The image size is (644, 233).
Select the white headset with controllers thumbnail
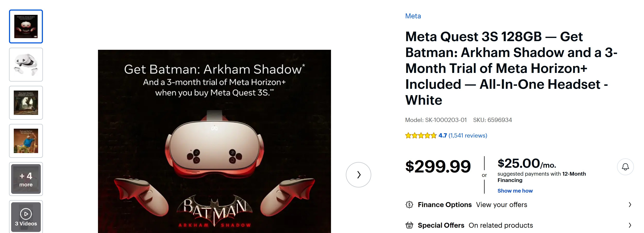point(26,64)
